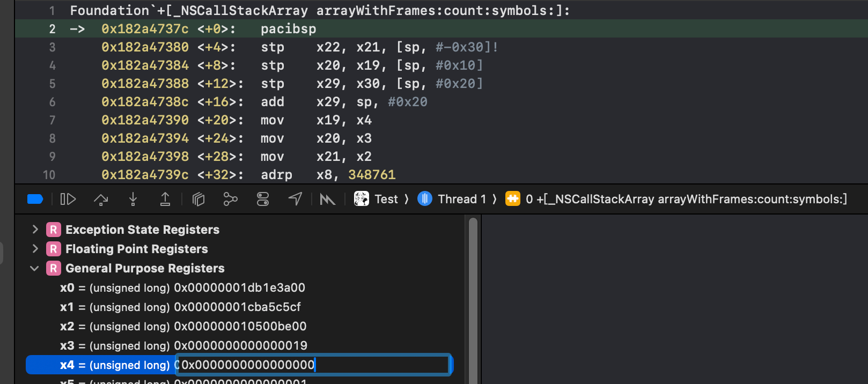
Task: Click the x4 value edit field
Action: coord(314,365)
